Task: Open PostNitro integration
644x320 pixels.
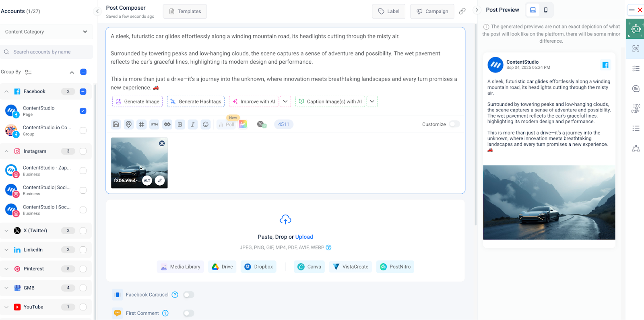Action: tap(395, 267)
